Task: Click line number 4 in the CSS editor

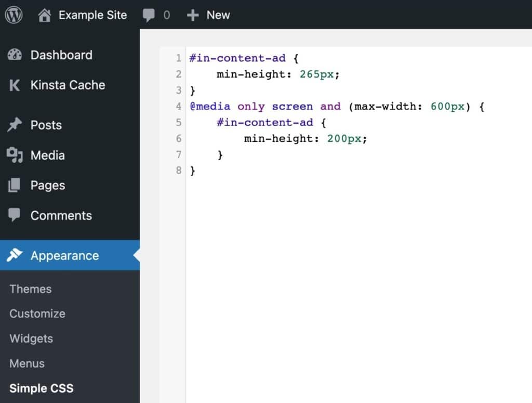Action: [179, 107]
